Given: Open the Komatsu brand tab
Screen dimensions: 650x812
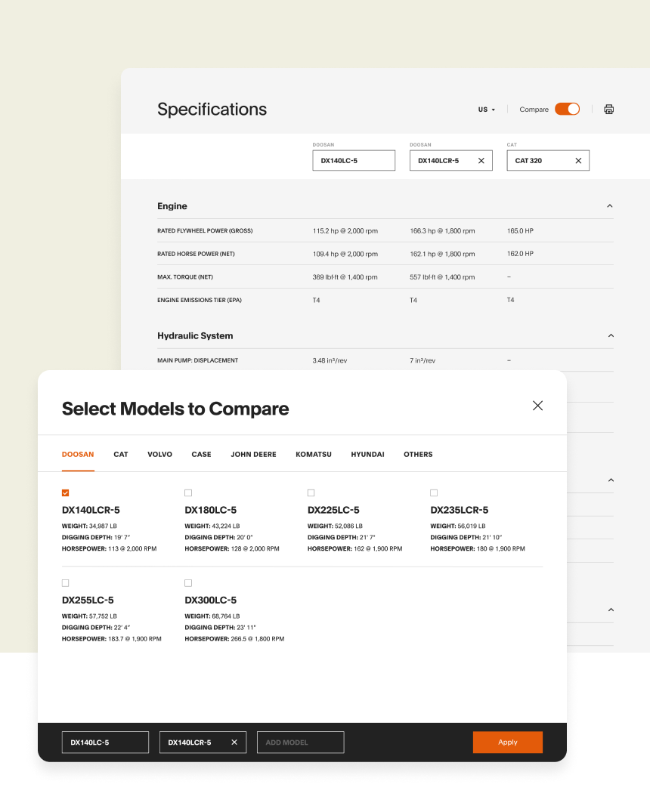Looking at the screenshot, I should coord(314,455).
